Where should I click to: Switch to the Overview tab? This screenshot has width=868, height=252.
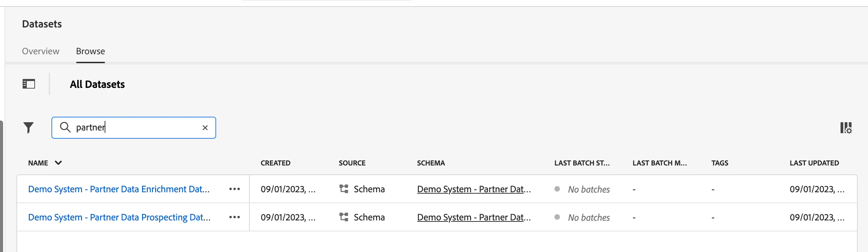coord(40,51)
